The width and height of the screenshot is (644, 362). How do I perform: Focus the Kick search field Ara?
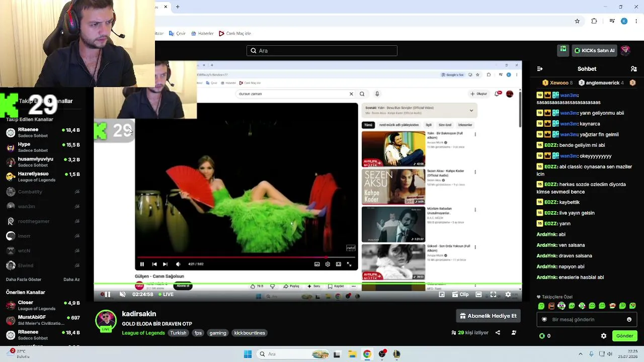322,51
